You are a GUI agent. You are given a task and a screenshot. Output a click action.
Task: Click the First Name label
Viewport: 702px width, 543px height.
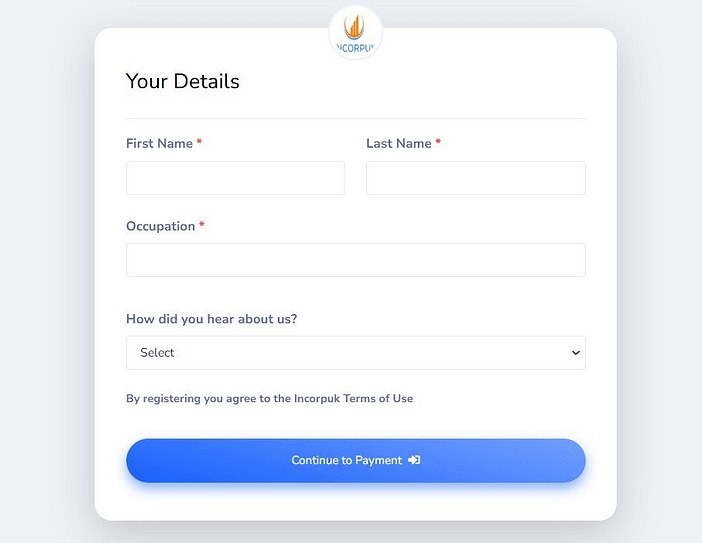coord(159,143)
